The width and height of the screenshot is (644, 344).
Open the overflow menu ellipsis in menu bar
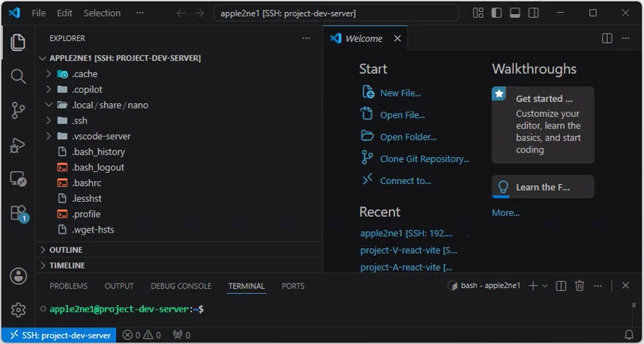click(x=139, y=13)
